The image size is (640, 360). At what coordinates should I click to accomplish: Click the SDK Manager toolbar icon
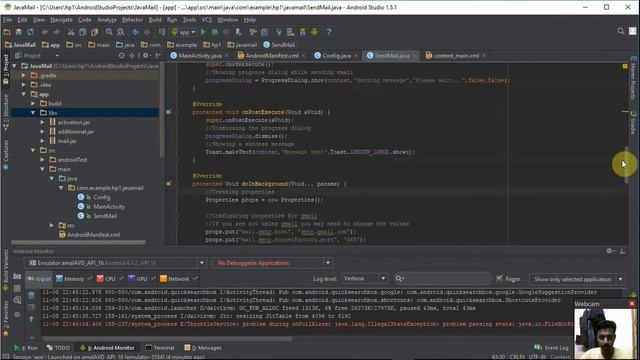(x=302, y=32)
